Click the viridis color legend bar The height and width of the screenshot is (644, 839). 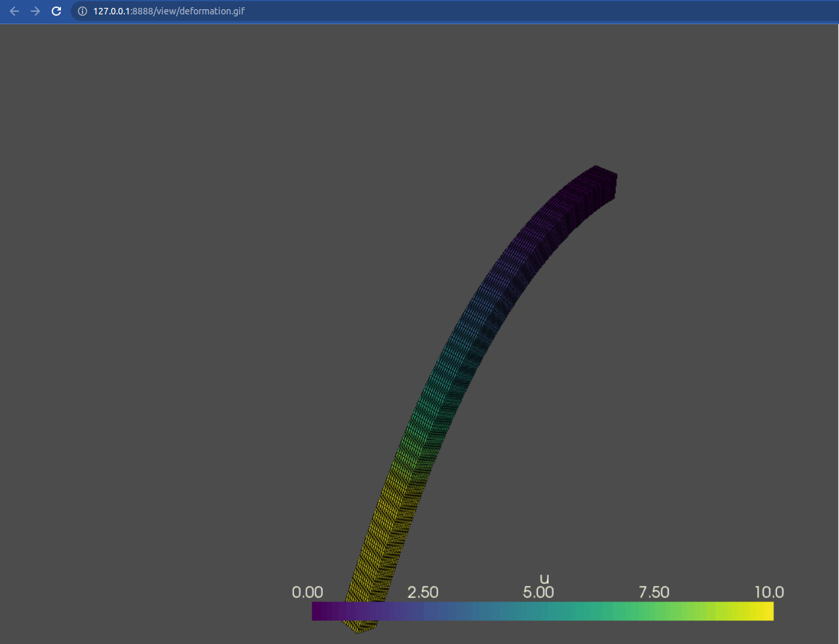coord(542,611)
